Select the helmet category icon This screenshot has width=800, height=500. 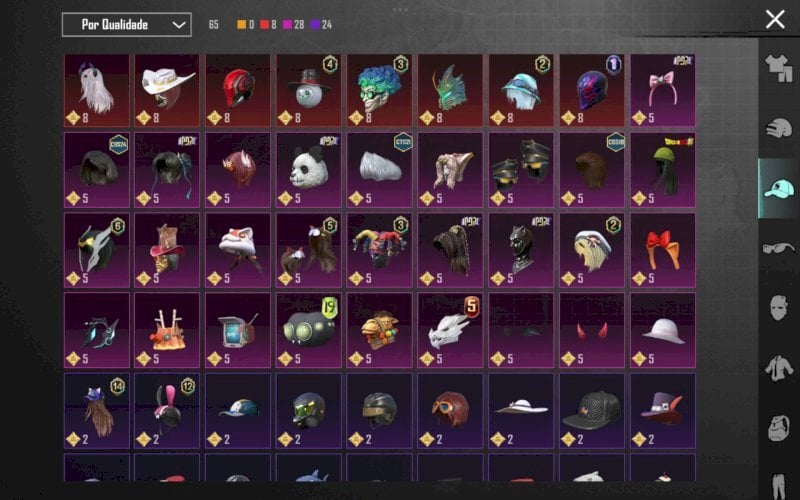tap(779, 128)
